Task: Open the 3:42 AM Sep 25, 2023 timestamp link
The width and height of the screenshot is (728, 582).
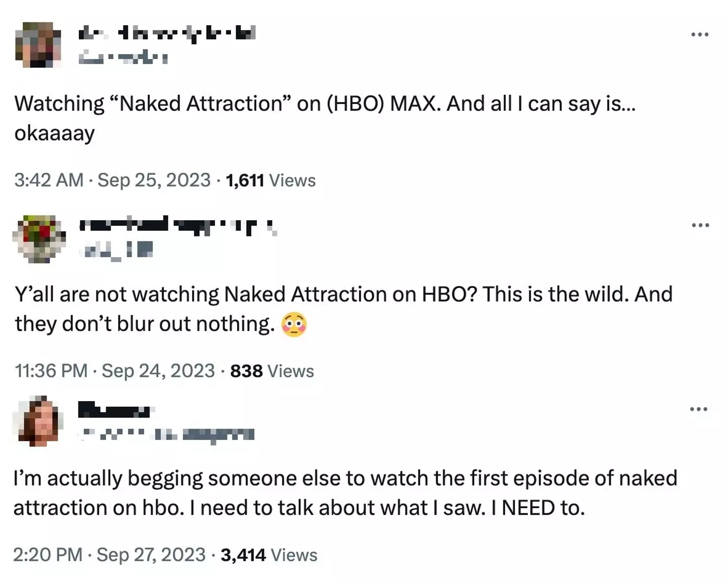Action: coord(112,180)
